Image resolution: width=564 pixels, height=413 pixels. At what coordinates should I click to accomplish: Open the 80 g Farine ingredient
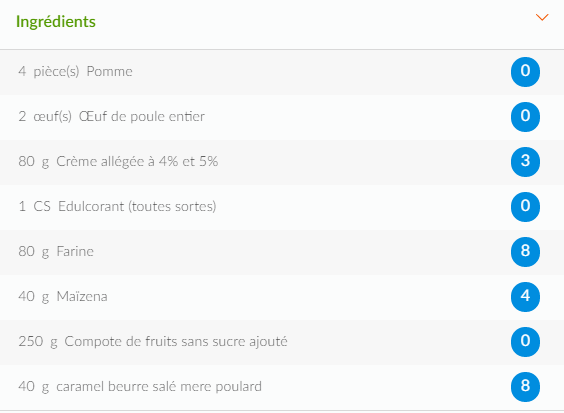(x=282, y=252)
